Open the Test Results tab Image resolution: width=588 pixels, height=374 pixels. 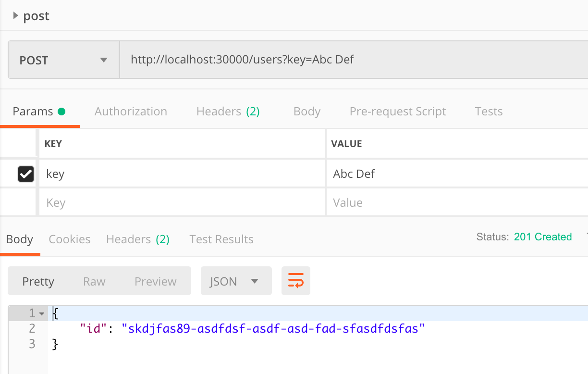coord(221,239)
